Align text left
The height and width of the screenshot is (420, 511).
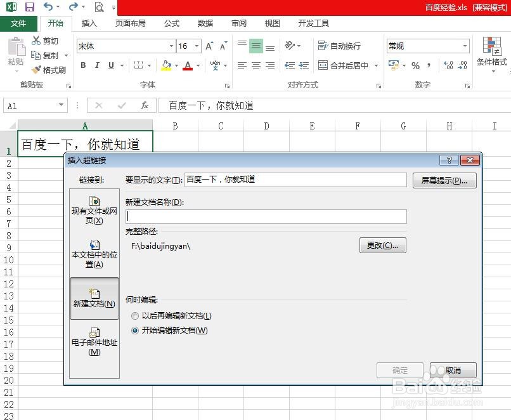point(242,65)
